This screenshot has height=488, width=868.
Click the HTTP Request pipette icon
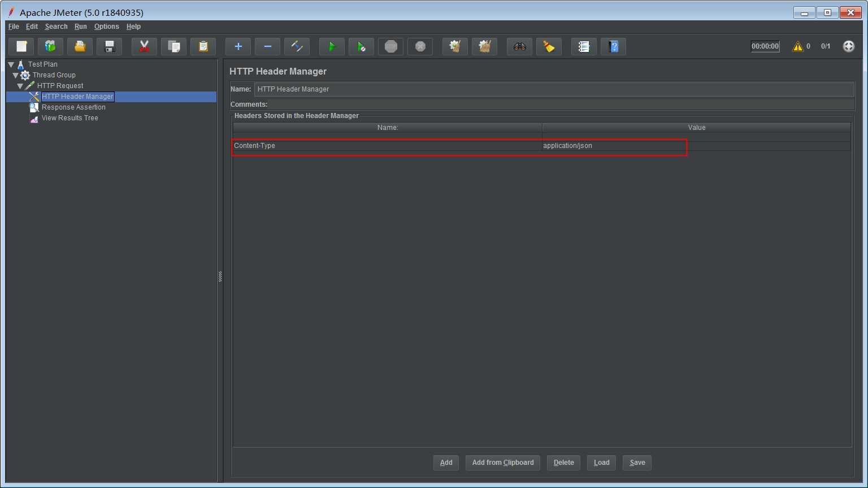pos(30,86)
